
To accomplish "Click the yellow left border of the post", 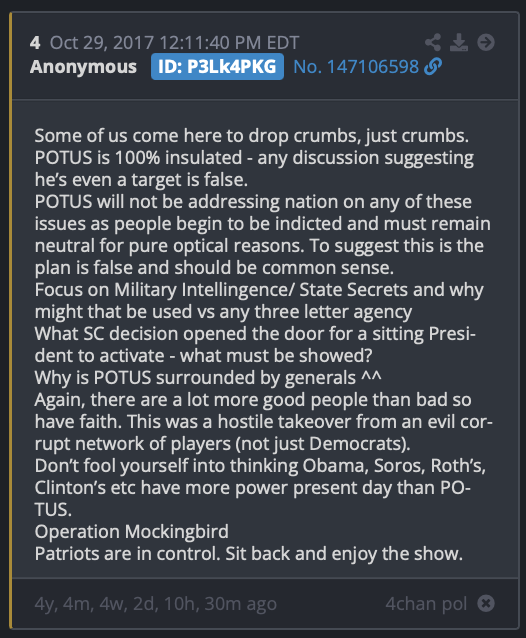I will click(11, 320).
